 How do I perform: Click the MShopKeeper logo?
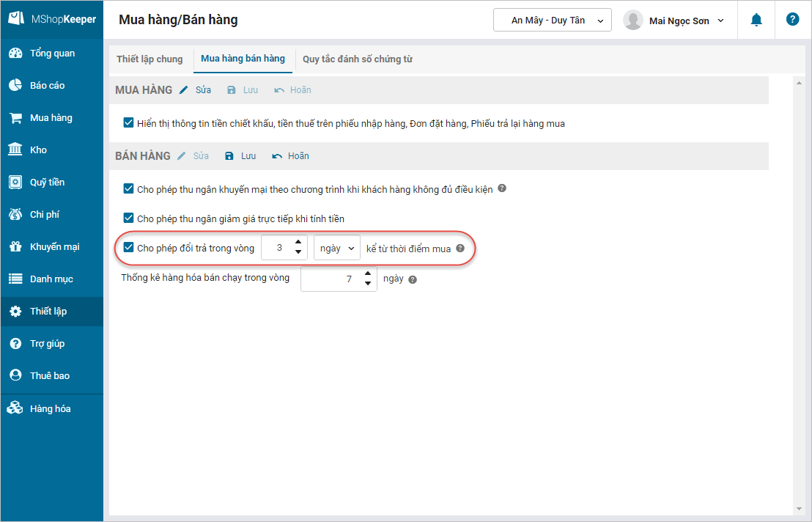(52, 19)
